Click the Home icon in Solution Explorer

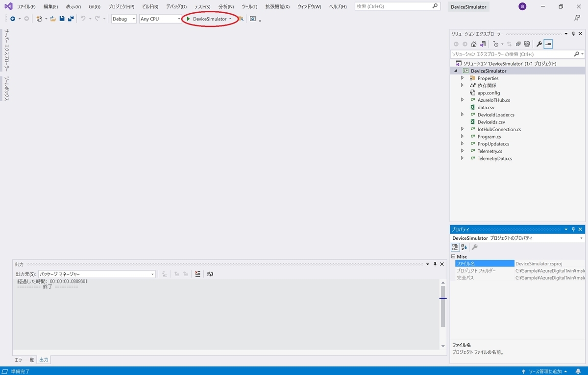coord(474,44)
